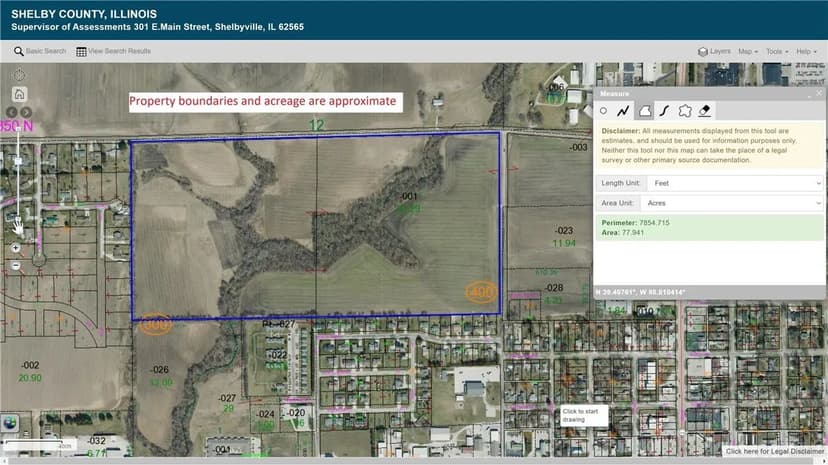This screenshot has width=828, height=465.
Task: Click the Area value 77.941
Action: [x=633, y=232]
